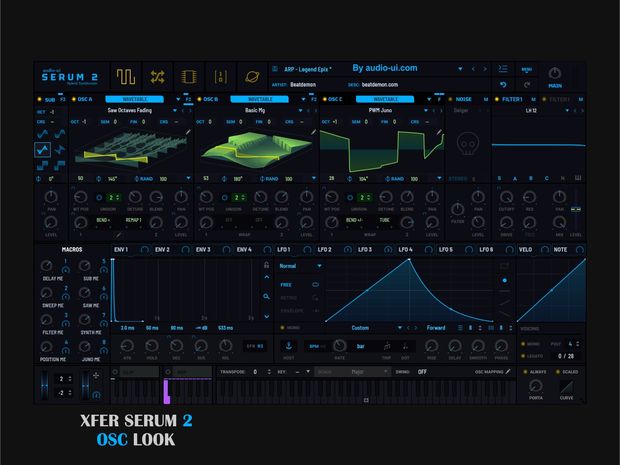Select the ENV 2 tab

point(160,248)
